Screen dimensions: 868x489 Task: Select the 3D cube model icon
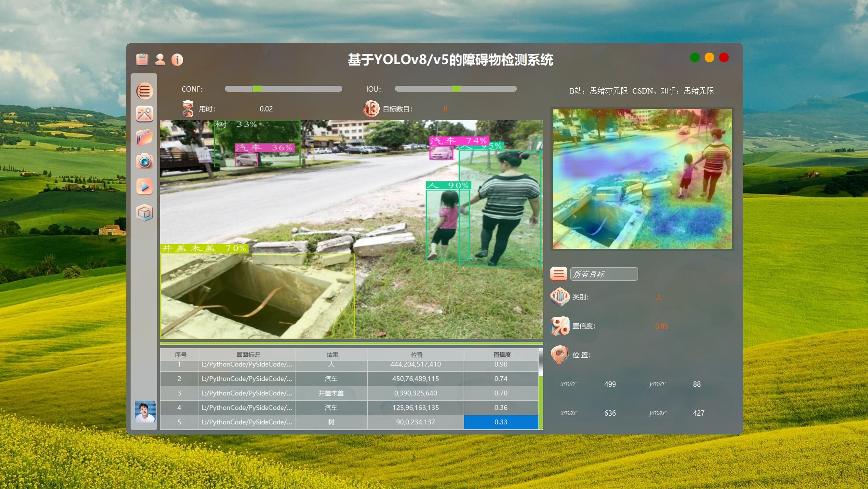(x=145, y=213)
